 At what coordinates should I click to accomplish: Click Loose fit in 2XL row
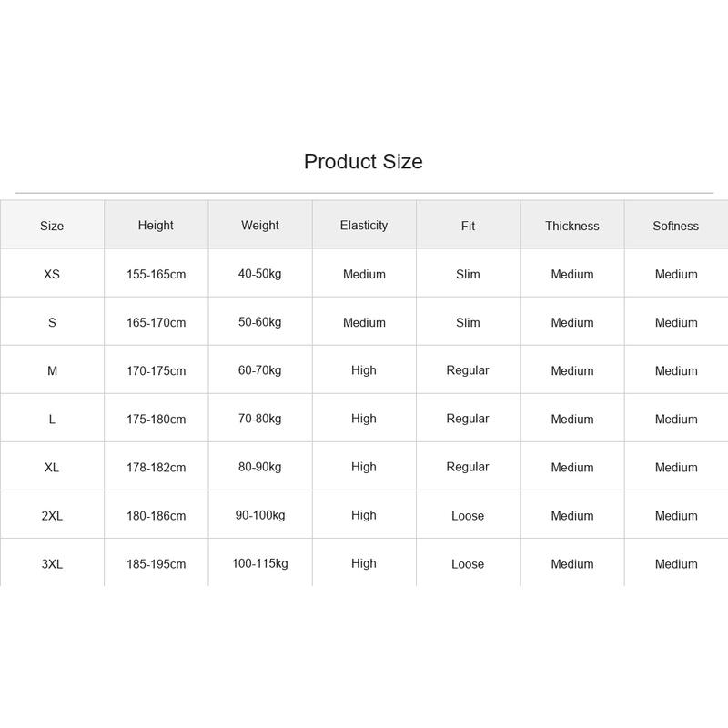pyautogui.click(x=468, y=515)
